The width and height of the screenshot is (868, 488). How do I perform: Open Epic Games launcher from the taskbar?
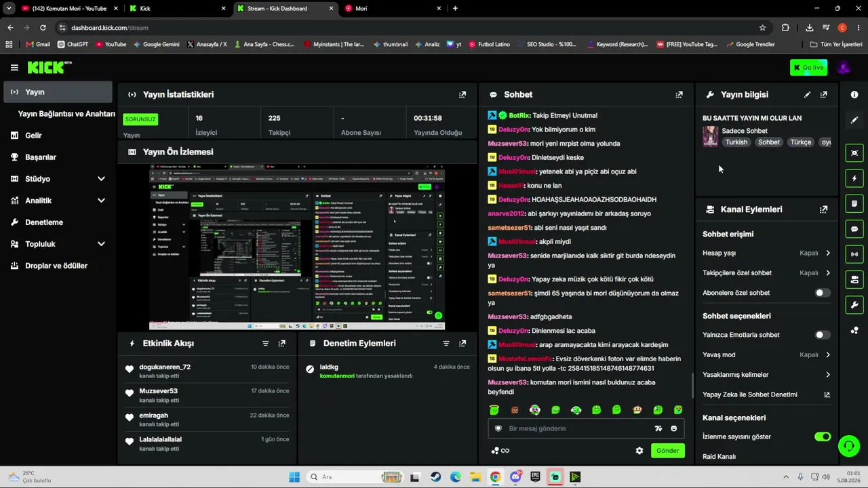pyautogui.click(x=535, y=477)
